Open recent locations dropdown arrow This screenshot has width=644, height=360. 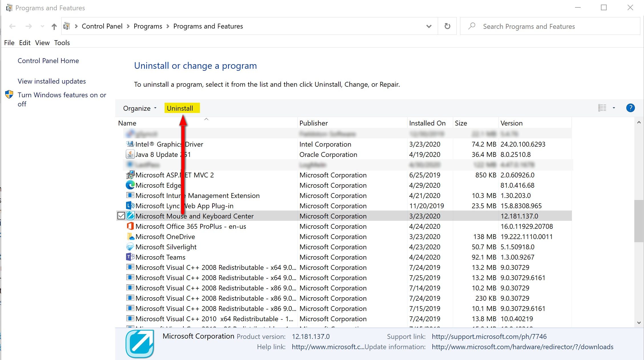42,26
